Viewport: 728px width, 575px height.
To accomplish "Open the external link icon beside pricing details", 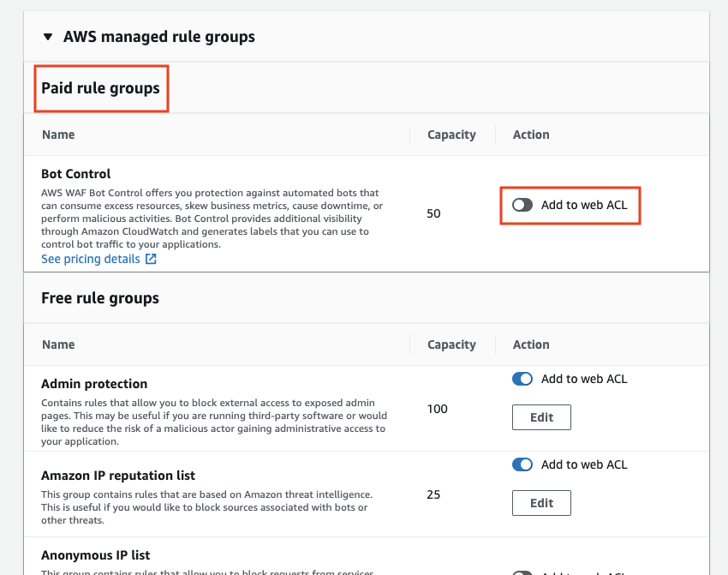I will coord(151,259).
